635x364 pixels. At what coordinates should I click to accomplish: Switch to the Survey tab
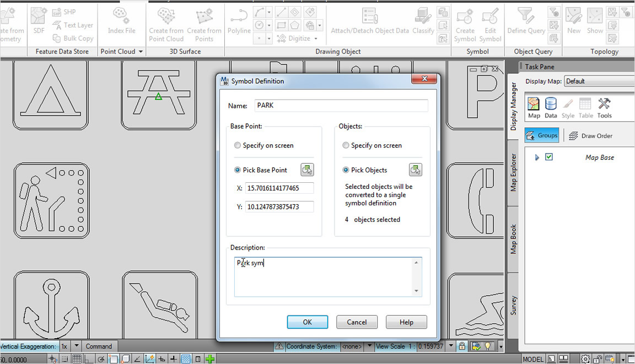pyautogui.click(x=514, y=306)
